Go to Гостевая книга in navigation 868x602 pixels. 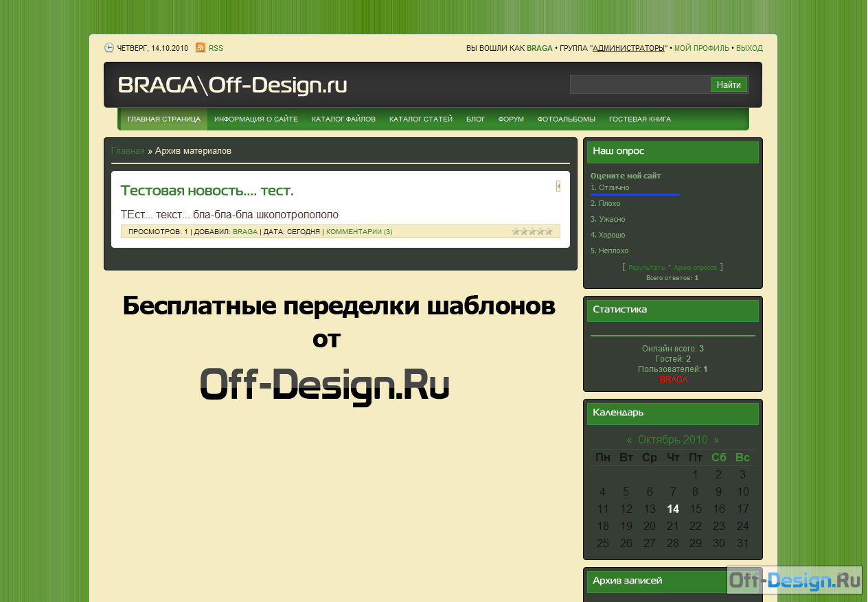tap(639, 119)
